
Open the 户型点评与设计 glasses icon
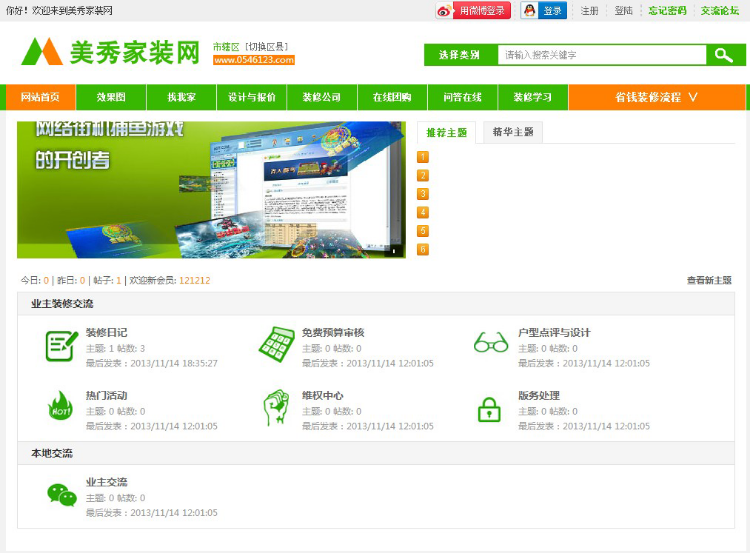pyautogui.click(x=491, y=342)
